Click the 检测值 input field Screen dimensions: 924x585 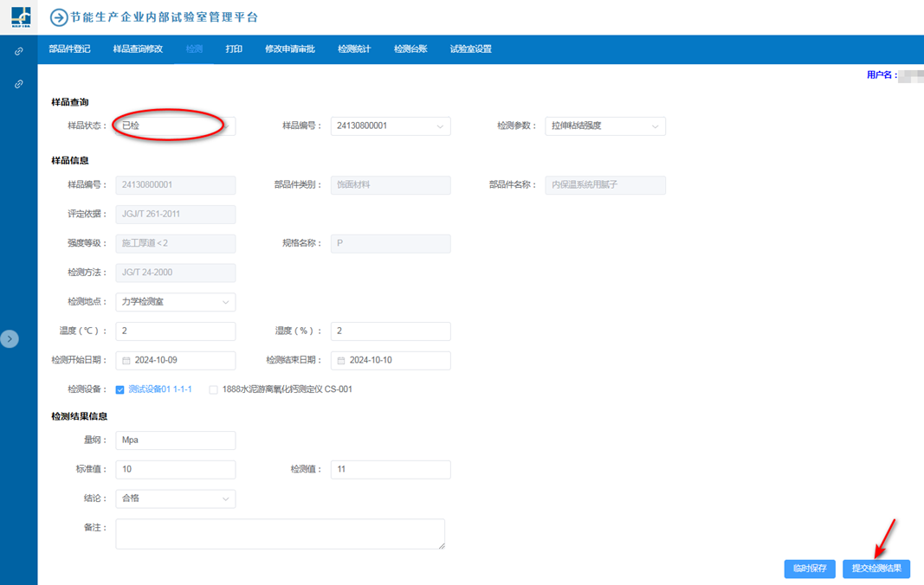[390, 469]
